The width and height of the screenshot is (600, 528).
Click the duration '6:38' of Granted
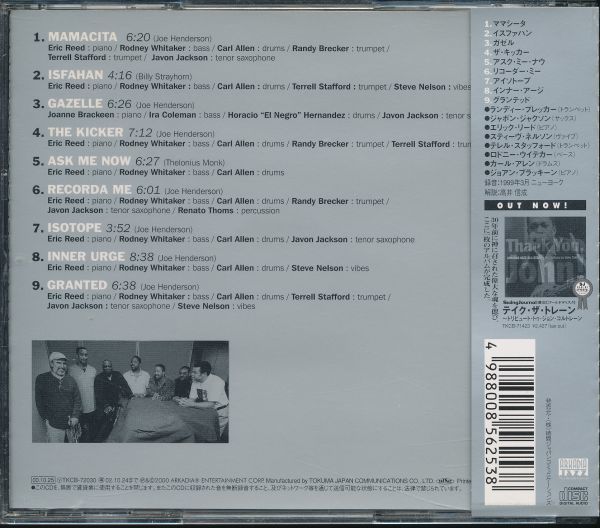[x=124, y=285]
